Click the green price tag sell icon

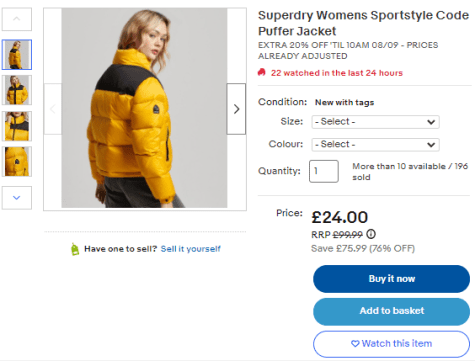75,249
